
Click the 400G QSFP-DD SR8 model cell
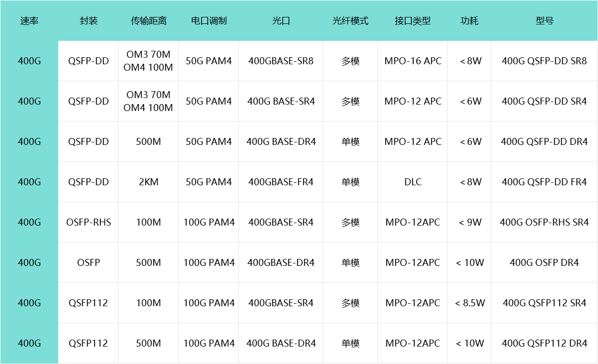[544, 61]
